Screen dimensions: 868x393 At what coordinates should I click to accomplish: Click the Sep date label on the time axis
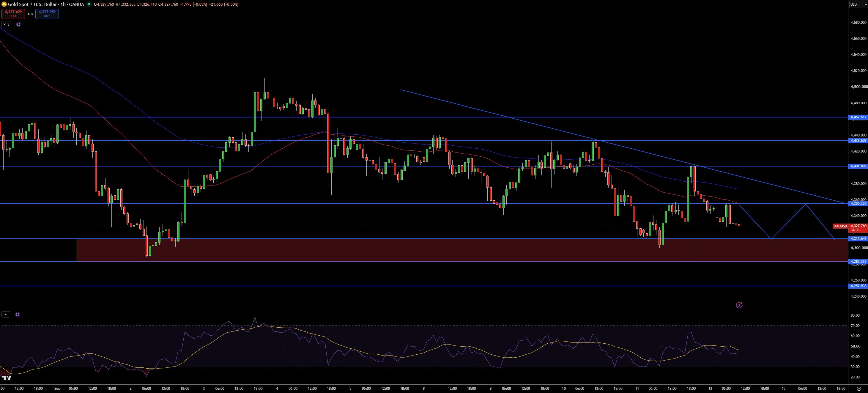pos(57,389)
